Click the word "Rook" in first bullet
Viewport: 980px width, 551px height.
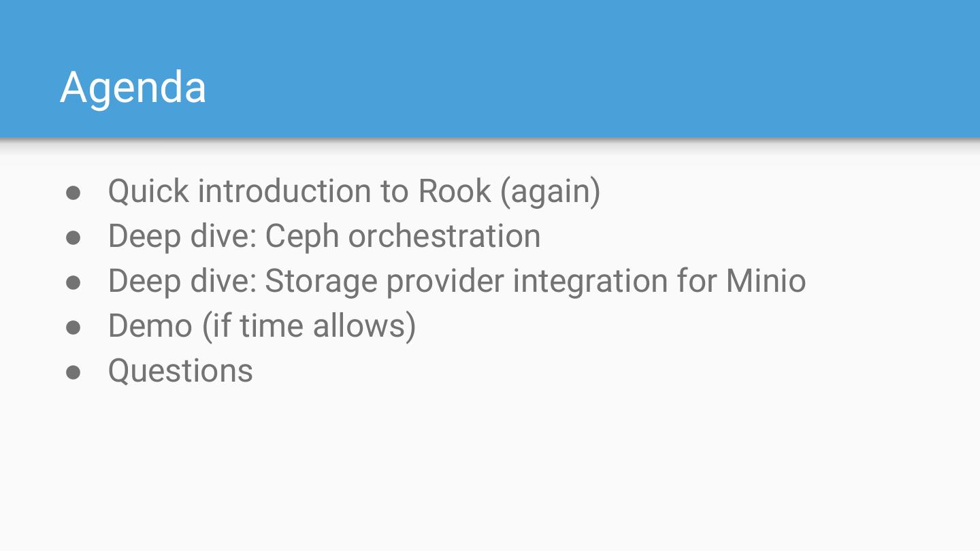click(x=454, y=191)
